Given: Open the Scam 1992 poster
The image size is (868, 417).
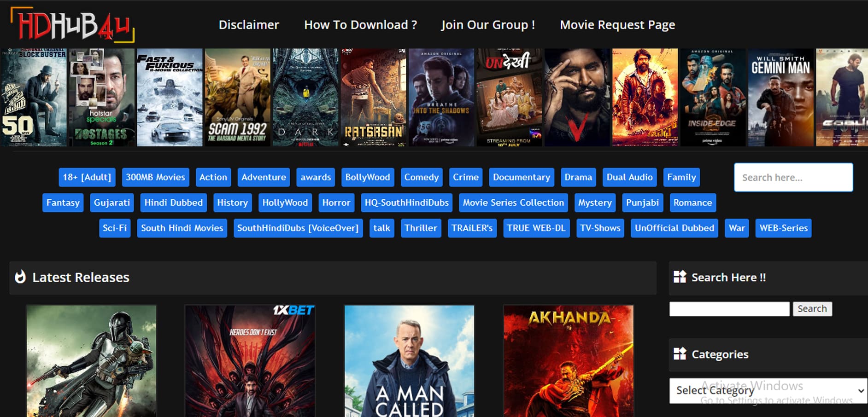Looking at the screenshot, I should tap(238, 98).
